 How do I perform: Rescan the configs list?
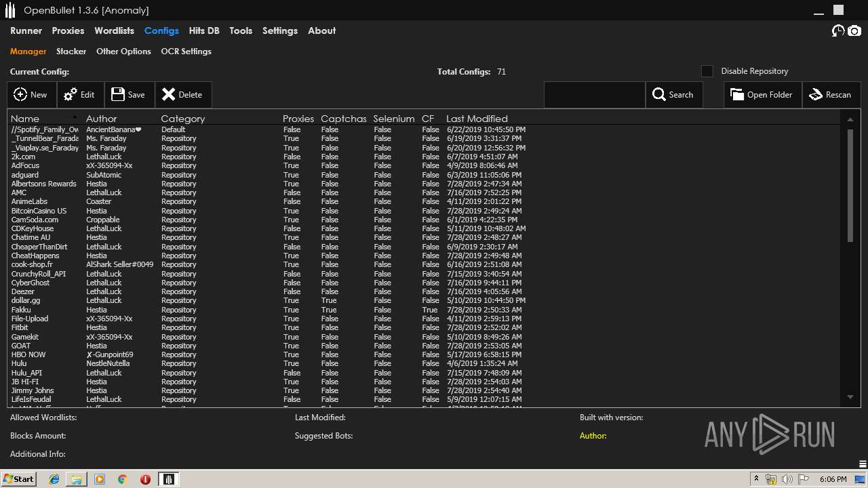click(831, 95)
